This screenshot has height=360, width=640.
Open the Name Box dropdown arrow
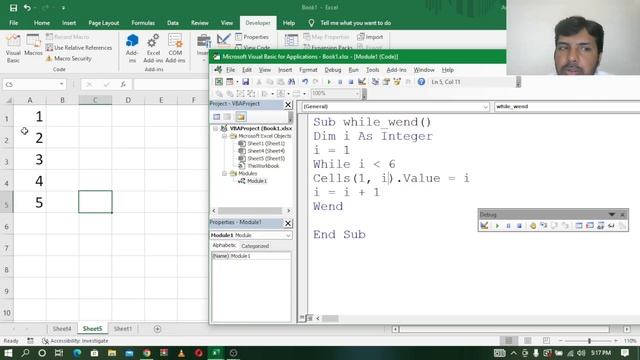click(x=61, y=84)
